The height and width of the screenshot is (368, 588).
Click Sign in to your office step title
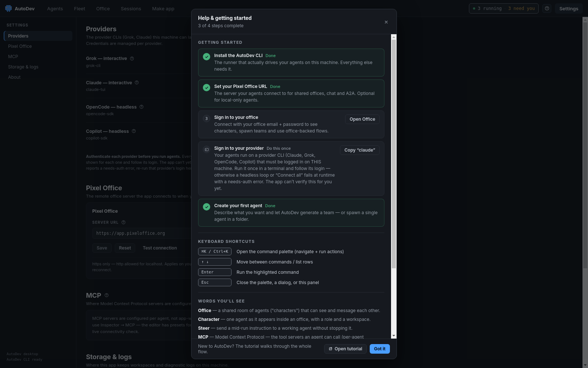236,117
